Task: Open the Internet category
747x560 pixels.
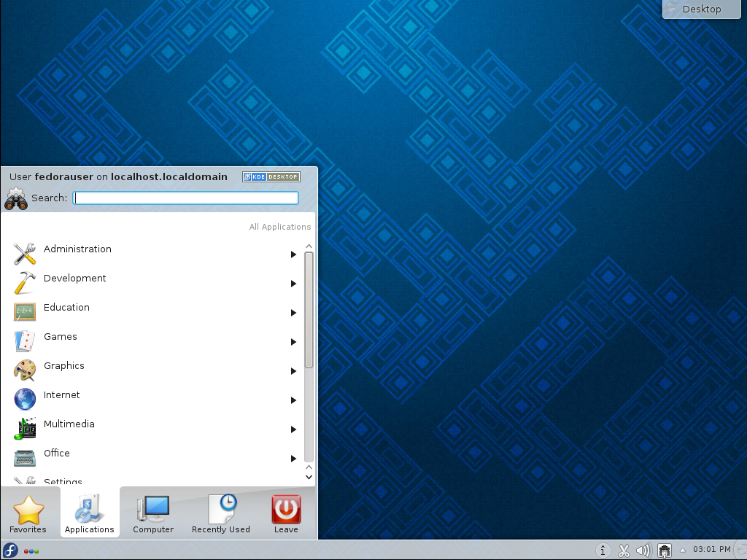Action: 156,400
